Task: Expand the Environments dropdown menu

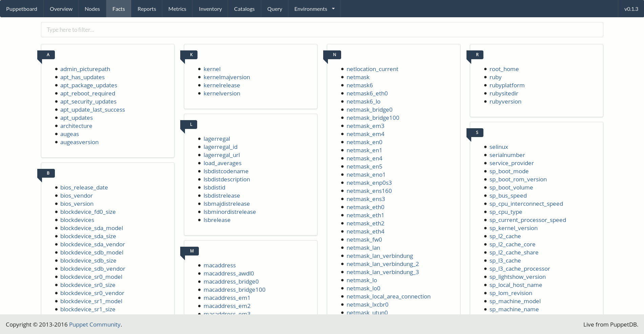Action: click(314, 9)
